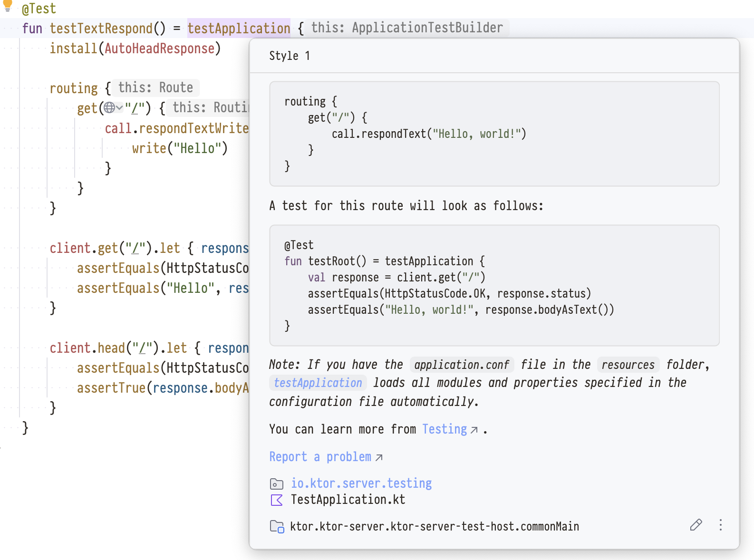Open the Testing documentation link
The height and width of the screenshot is (560, 754).
click(x=445, y=429)
